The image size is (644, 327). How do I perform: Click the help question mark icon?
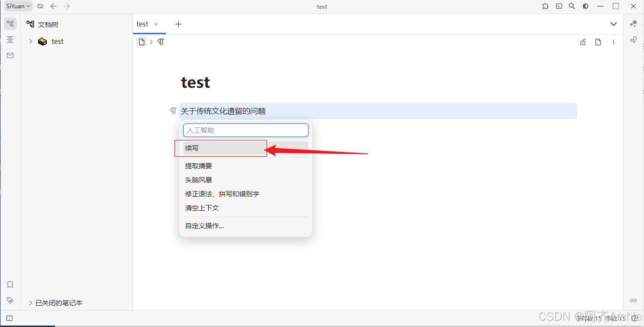635,318
